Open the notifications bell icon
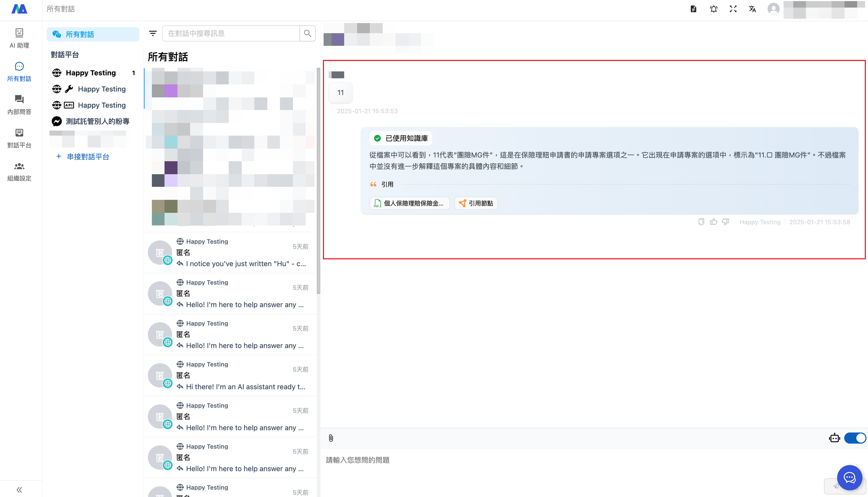 pyautogui.click(x=714, y=9)
